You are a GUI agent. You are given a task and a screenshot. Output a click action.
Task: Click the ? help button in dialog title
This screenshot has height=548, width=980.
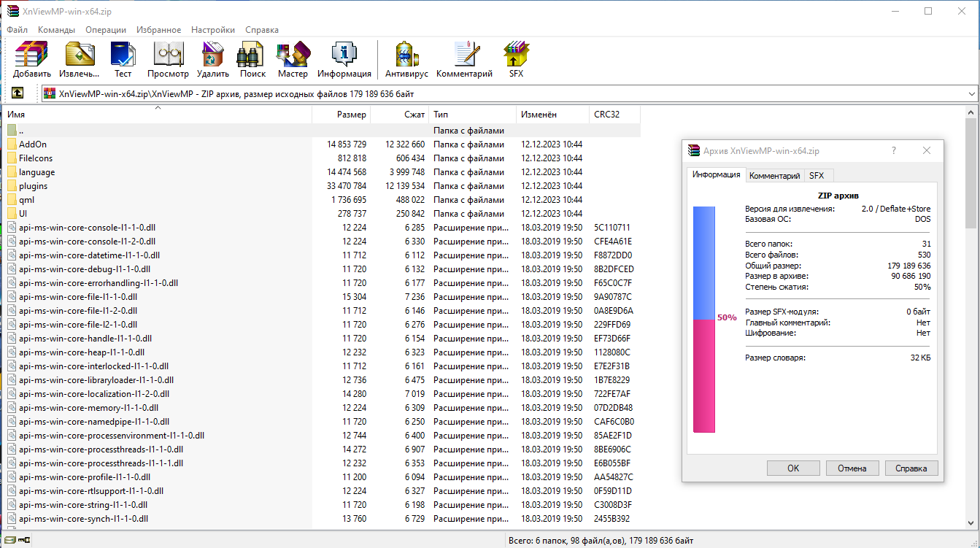894,150
